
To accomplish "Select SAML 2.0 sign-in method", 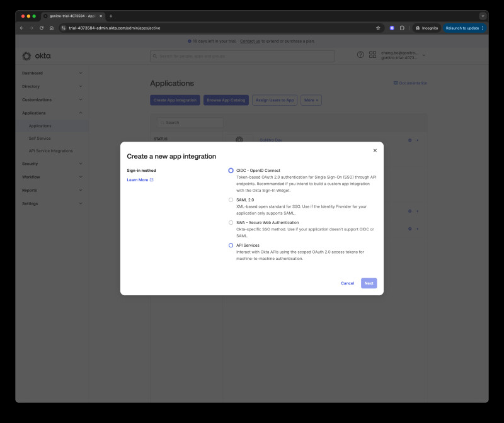I will pyautogui.click(x=231, y=200).
